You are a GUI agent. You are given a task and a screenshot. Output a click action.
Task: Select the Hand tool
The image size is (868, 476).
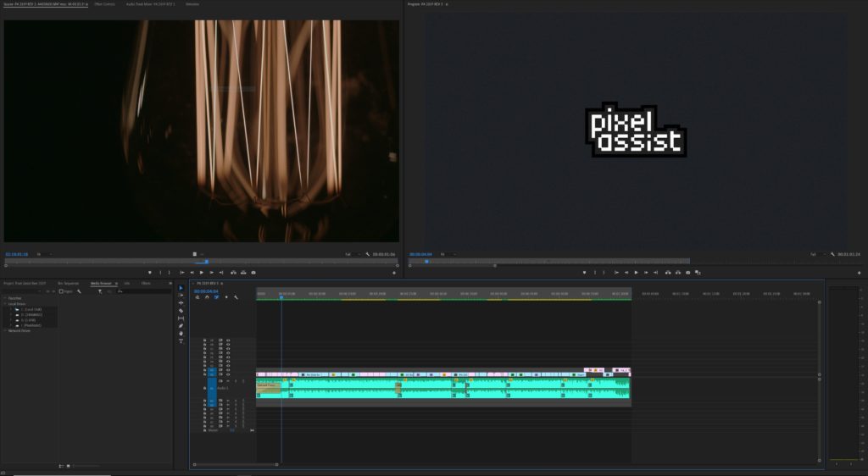181,334
